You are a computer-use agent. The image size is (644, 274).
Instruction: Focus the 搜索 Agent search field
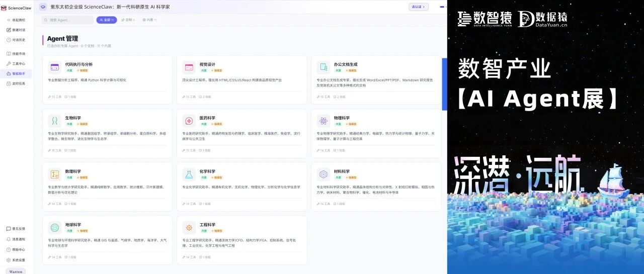pyautogui.click(x=67, y=20)
